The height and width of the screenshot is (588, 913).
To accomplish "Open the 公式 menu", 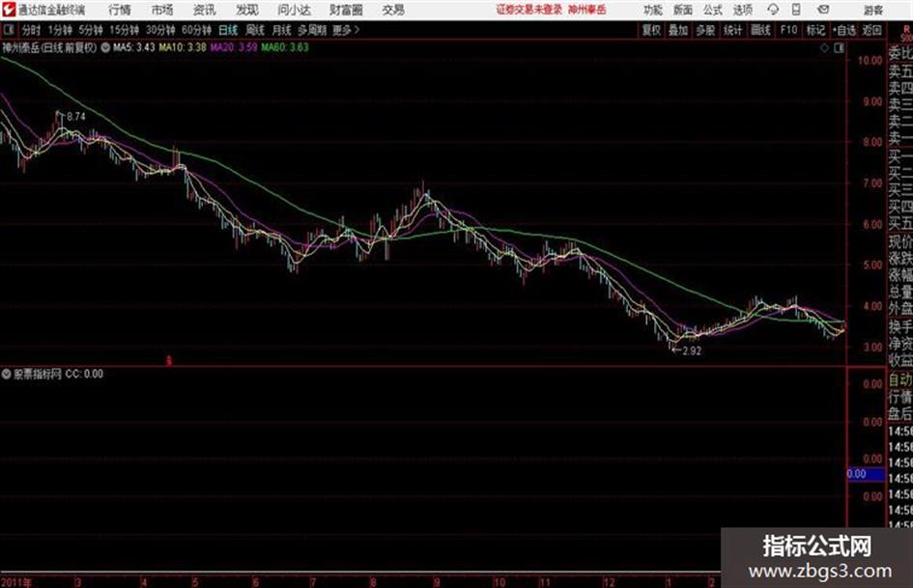I will (713, 10).
